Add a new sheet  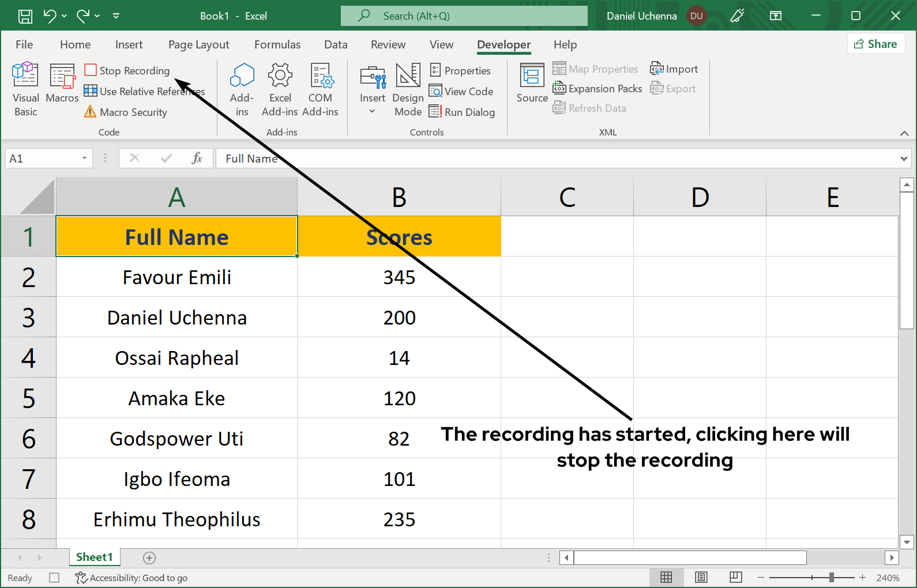[x=149, y=557]
